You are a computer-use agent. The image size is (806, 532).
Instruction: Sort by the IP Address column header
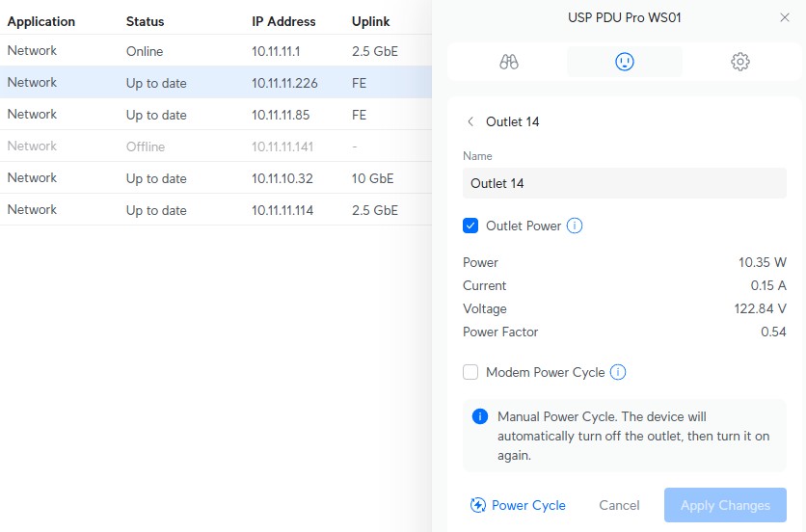point(283,21)
